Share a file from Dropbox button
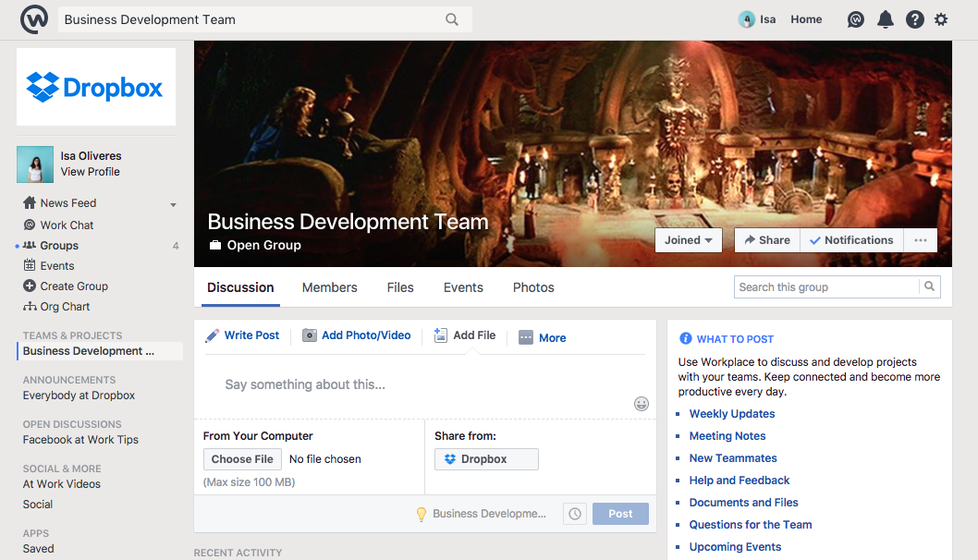Image resolution: width=978 pixels, height=560 pixels. 486,459
